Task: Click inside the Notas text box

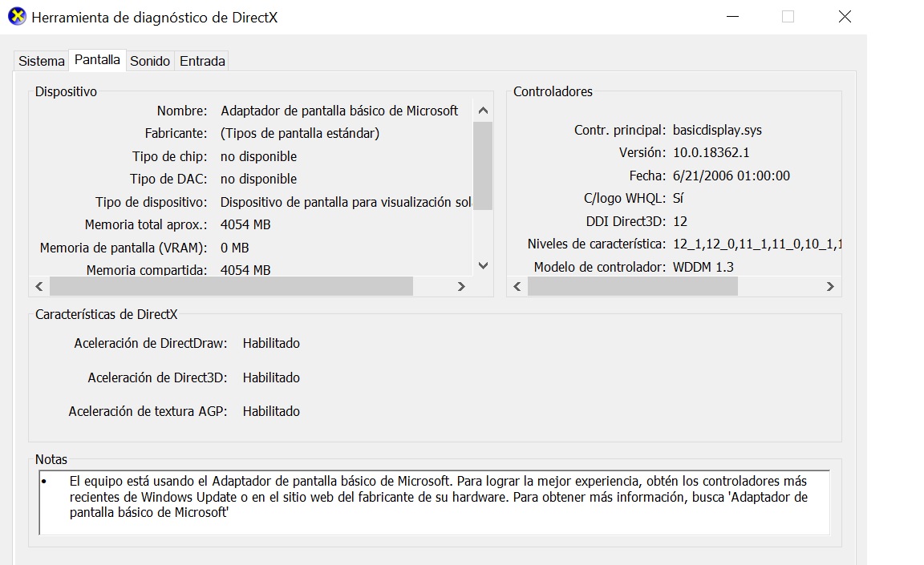Action: [434, 502]
